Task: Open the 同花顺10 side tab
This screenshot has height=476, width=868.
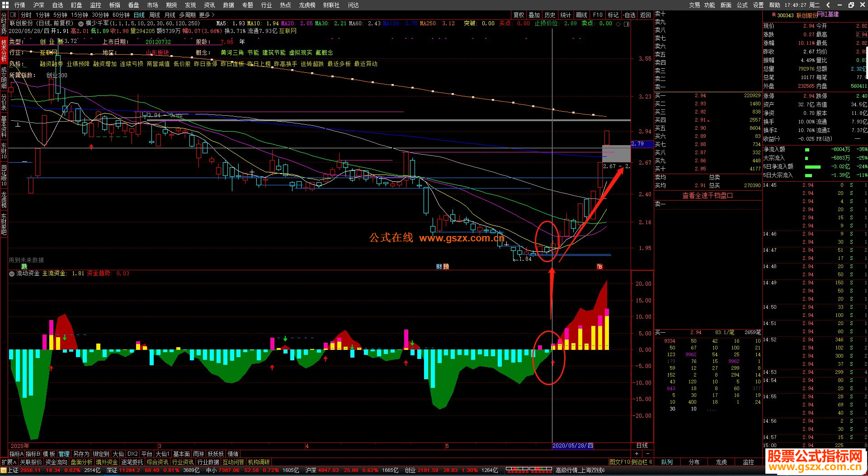Action: coord(4,175)
